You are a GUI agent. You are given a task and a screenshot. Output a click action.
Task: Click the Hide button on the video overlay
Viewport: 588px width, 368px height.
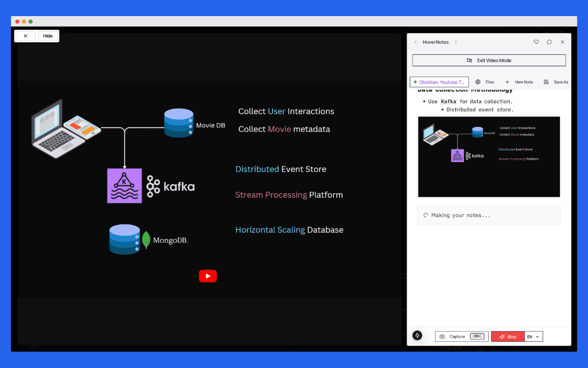(x=48, y=36)
